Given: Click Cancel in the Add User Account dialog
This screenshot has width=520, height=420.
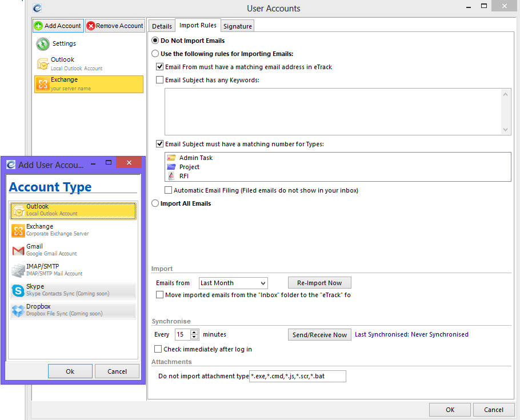Looking at the screenshot, I should [x=117, y=371].
